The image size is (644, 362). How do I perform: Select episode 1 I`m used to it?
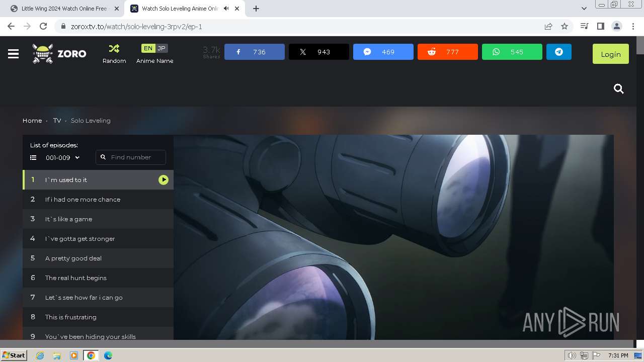point(98,179)
